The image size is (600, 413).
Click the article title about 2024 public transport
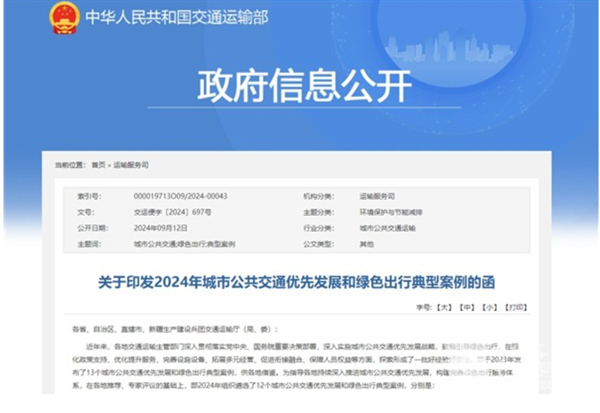click(300, 279)
